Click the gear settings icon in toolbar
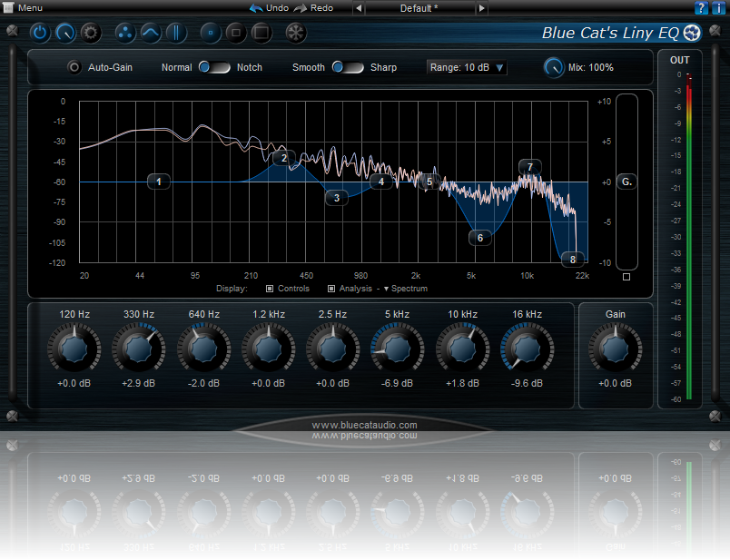Screen dimensions: 730x560 pos(90,34)
